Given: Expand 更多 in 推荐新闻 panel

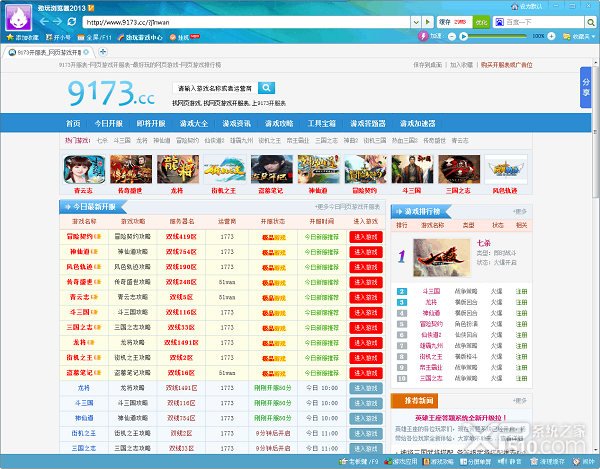Looking at the screenshot, I should [520, 401].
